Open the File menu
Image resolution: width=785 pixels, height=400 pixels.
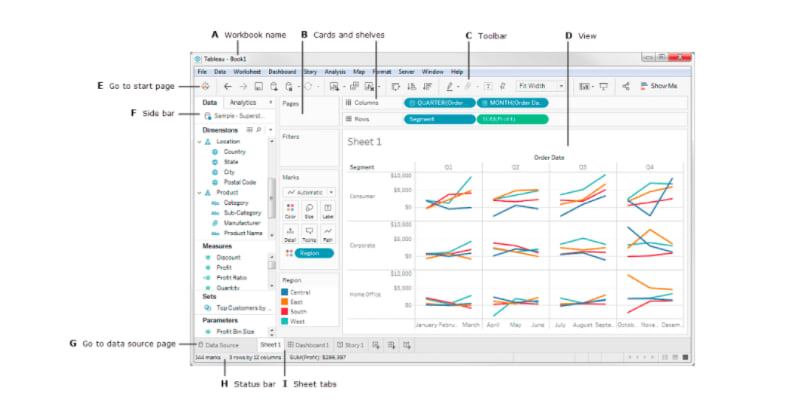click(x=202, y=72)
